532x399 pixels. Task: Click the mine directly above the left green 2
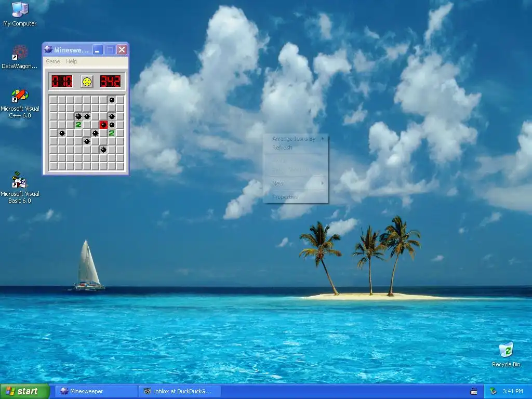pos(78,116)
